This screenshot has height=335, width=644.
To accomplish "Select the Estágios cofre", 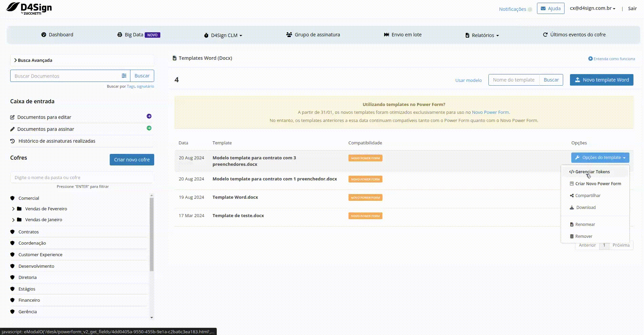I will pos(27,289).
